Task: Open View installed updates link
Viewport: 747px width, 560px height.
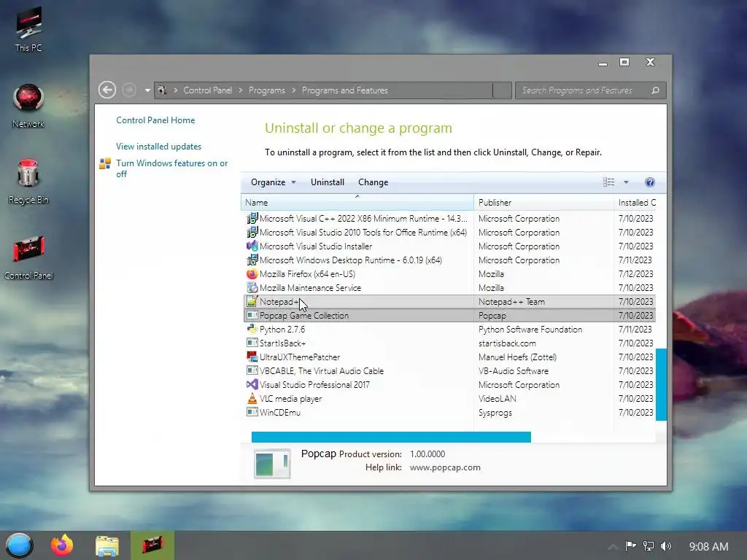Action: tap(158, 146)
